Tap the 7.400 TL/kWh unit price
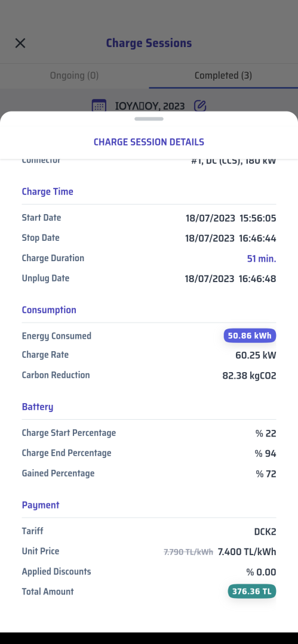Viewport: 298px width, 644px height. (x=247, y=552)
